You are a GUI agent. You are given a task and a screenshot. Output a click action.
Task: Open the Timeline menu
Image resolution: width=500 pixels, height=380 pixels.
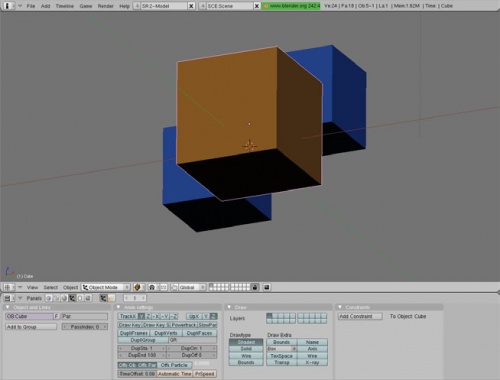pos(65,6)
